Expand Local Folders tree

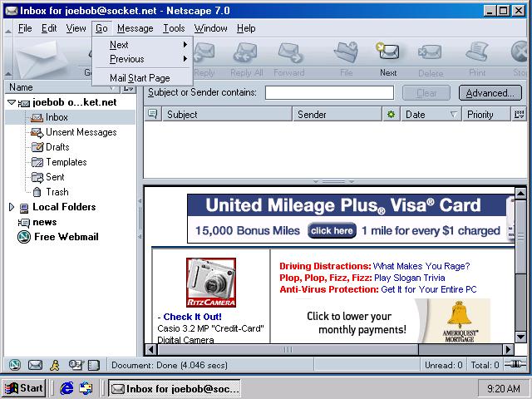tap(11, 207)
